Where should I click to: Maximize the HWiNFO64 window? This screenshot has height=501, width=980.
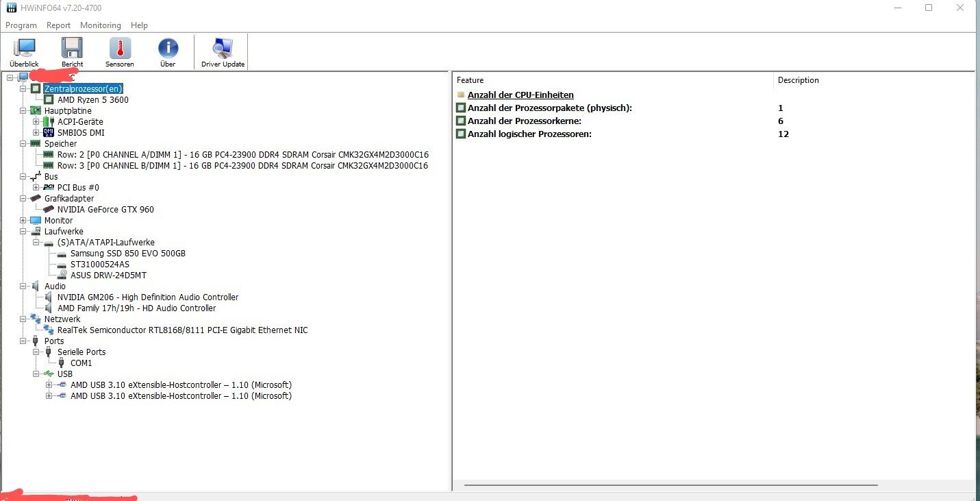click(x=929, y=8)
